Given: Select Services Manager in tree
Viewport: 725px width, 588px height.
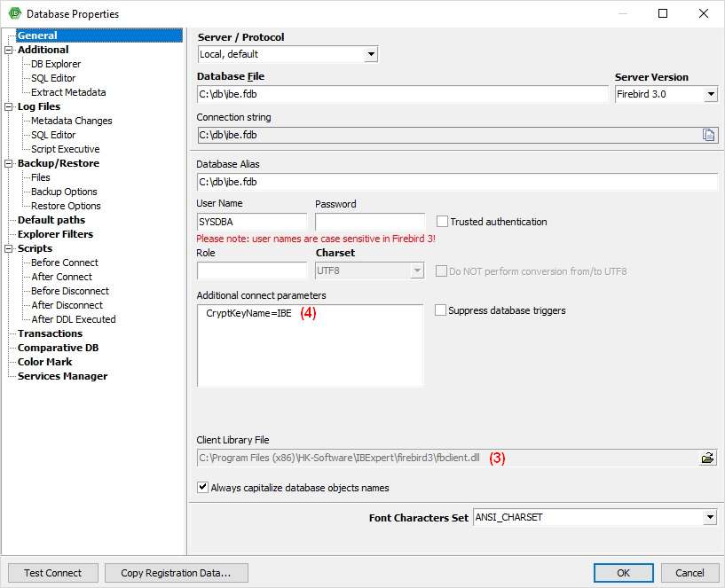Looking at the screenshot, I should pyautogui.click(x=62, y=376).
